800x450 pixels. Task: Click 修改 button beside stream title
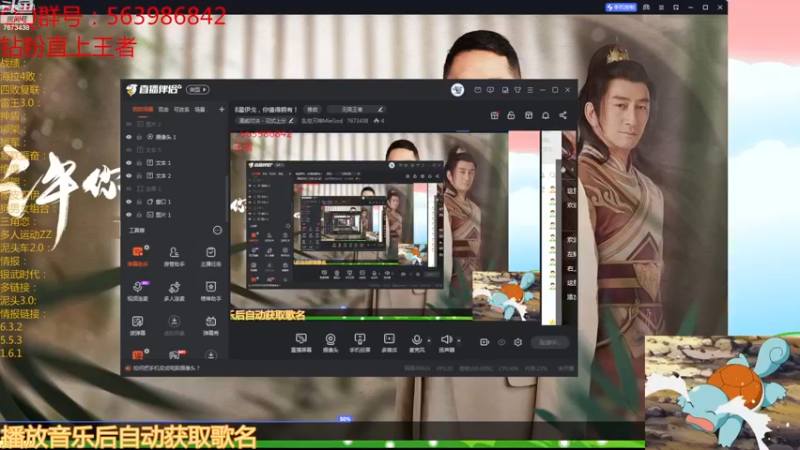[x=312, y=109]
